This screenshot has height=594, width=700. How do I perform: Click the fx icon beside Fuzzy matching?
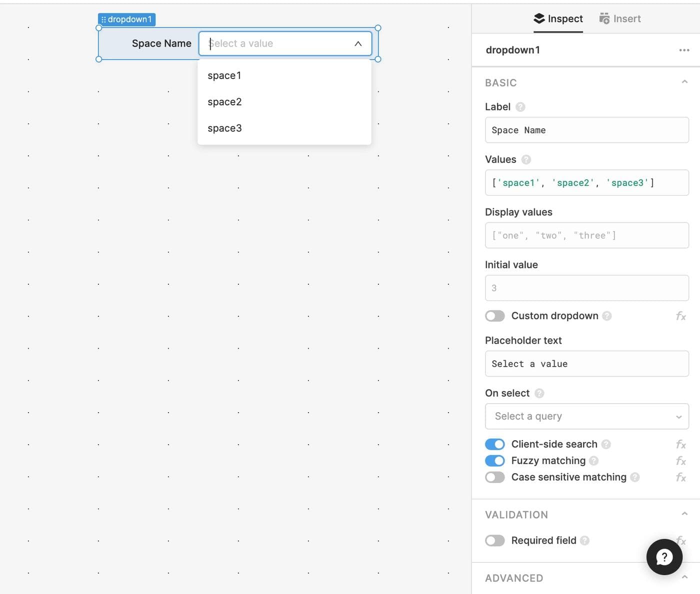[x=680, y=461]
